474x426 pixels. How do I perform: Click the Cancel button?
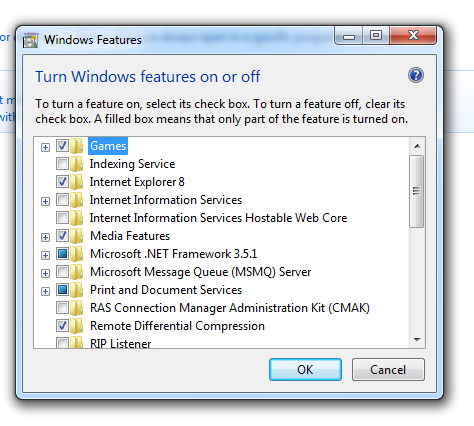388,369
